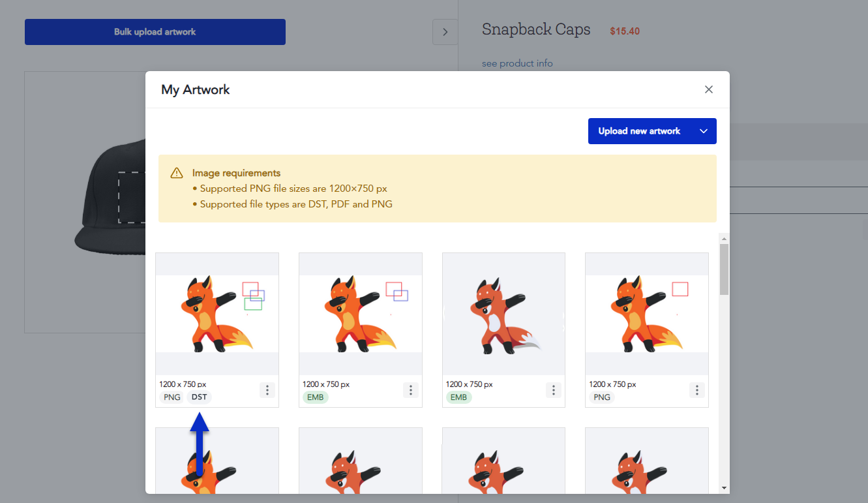868x503 pixels.
Task: Click the EMB tag on second artwork
Action: coord(315,397)
